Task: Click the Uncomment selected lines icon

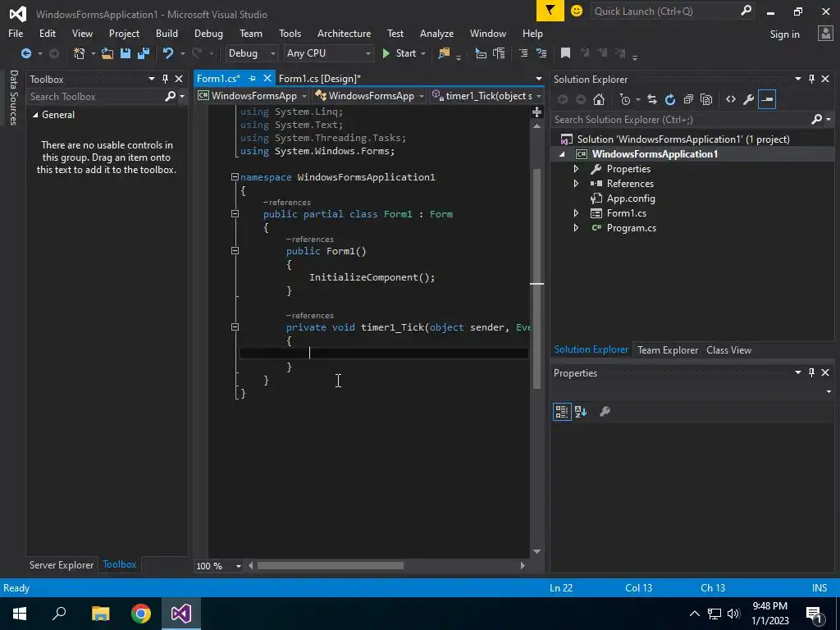Action: [541, 53]
